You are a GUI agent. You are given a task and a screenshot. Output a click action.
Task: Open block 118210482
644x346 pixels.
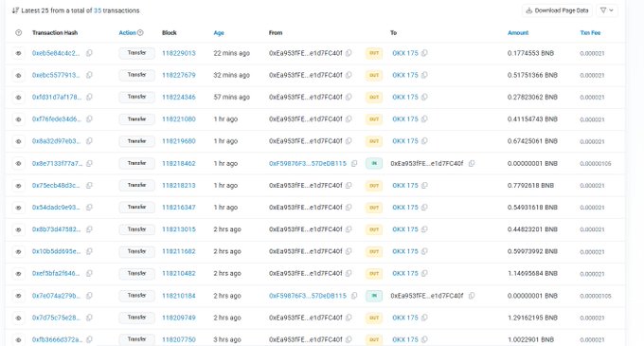179,274
